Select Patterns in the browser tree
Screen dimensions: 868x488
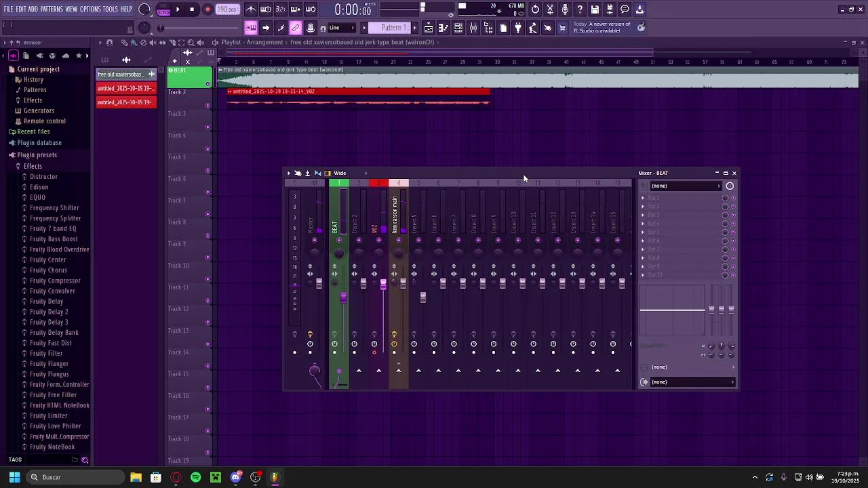point(35,89)
